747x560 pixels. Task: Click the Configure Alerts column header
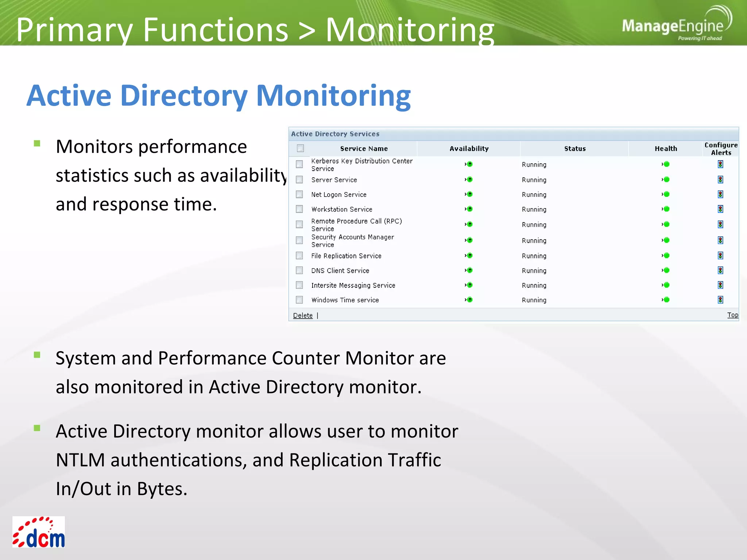click(721, 149)
